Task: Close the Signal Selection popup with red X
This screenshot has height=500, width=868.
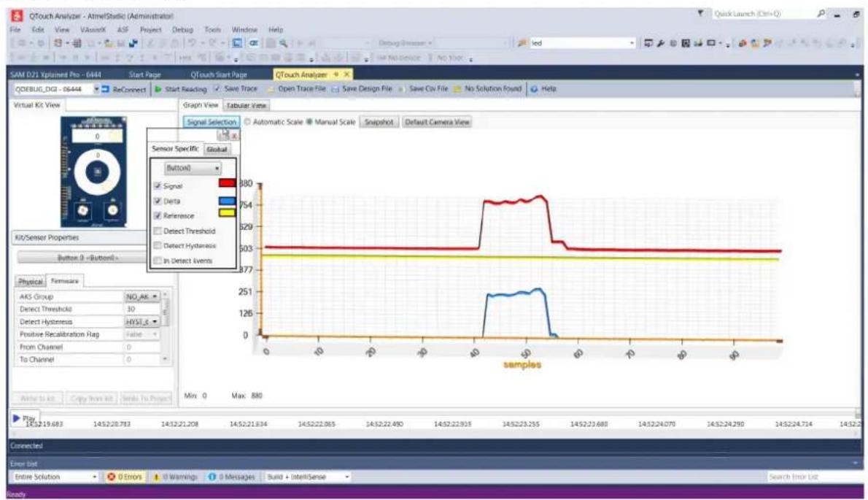Action: [234, 136]
